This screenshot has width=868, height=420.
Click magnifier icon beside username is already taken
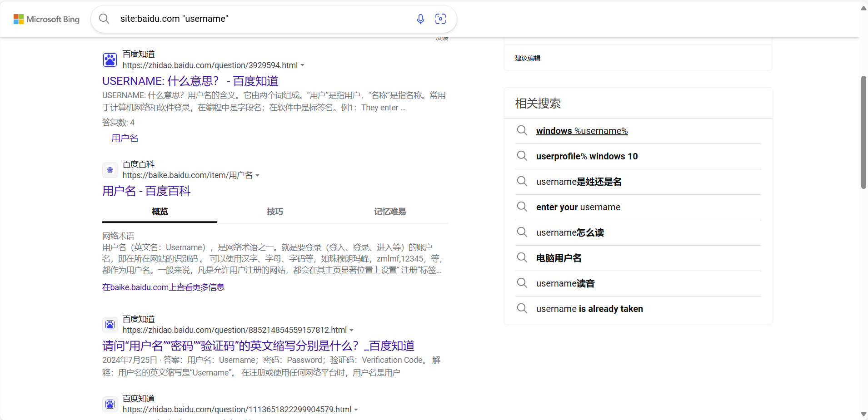point(522,309)
